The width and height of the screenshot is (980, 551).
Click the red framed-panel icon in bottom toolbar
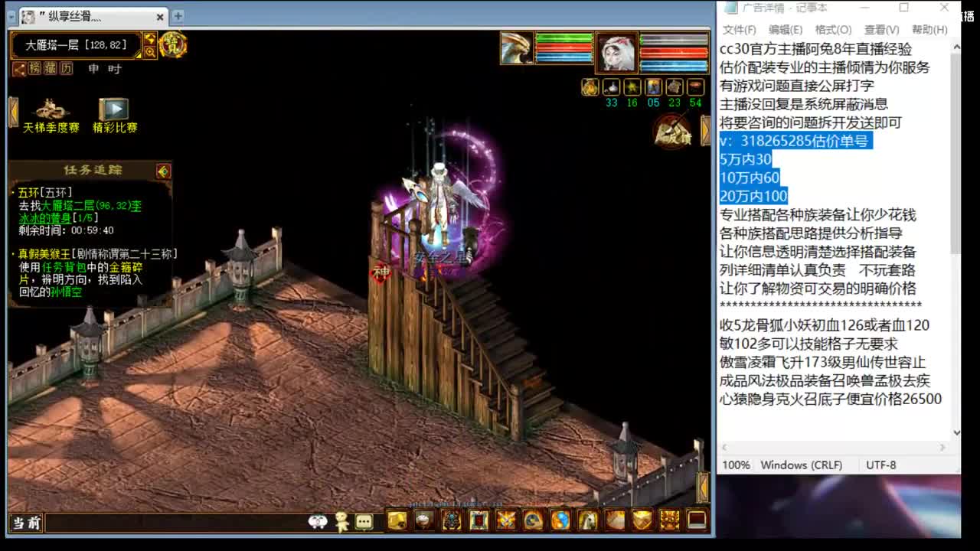[479, 520]
